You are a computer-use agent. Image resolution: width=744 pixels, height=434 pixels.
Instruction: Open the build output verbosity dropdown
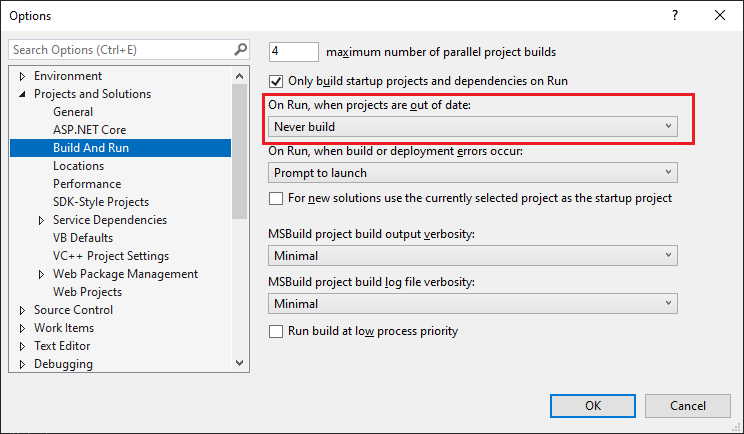coord(473,256)
